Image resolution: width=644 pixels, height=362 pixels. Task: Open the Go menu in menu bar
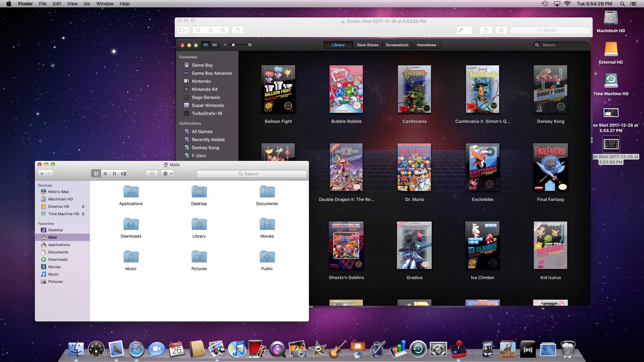tap(87, 4)
